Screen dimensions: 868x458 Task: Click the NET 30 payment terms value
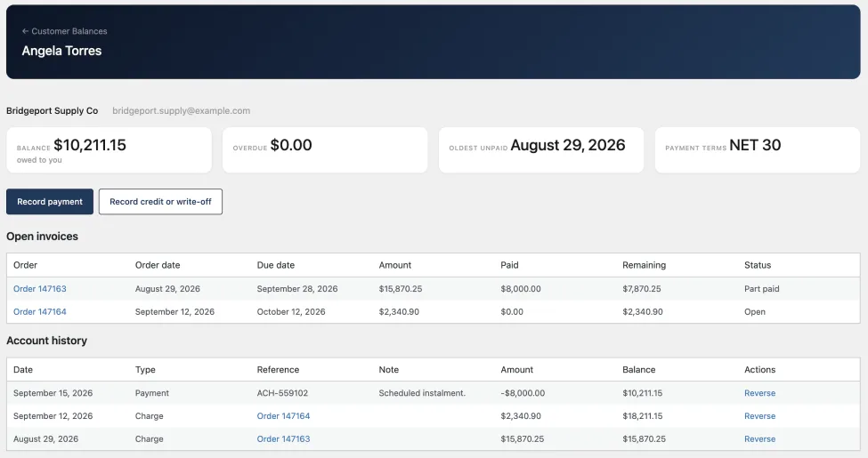point(755,145)
